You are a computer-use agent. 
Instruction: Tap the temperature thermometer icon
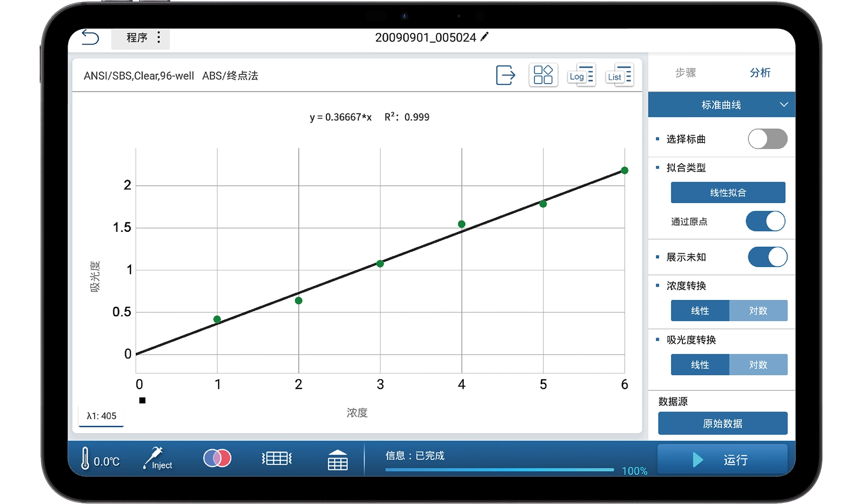(86, 459)
